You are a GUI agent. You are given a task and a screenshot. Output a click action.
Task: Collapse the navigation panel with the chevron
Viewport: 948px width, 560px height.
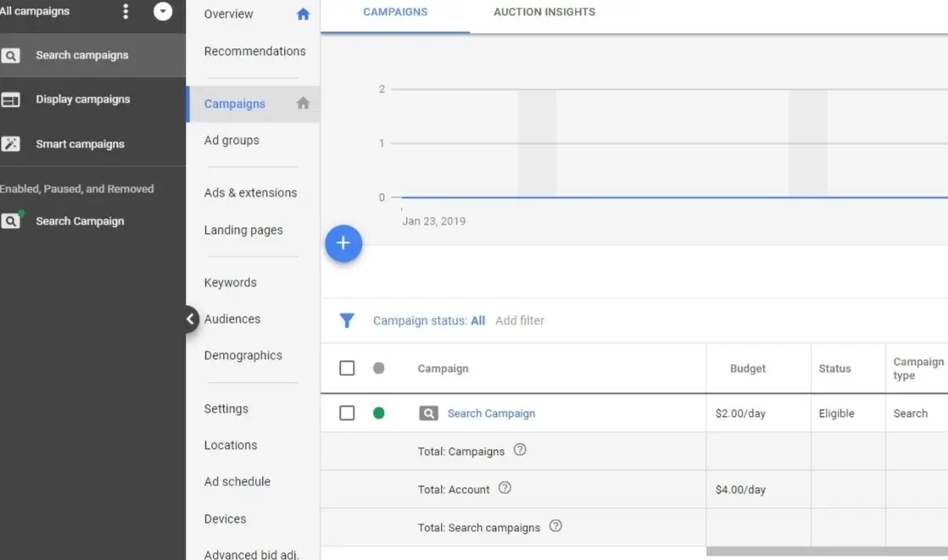190,319
